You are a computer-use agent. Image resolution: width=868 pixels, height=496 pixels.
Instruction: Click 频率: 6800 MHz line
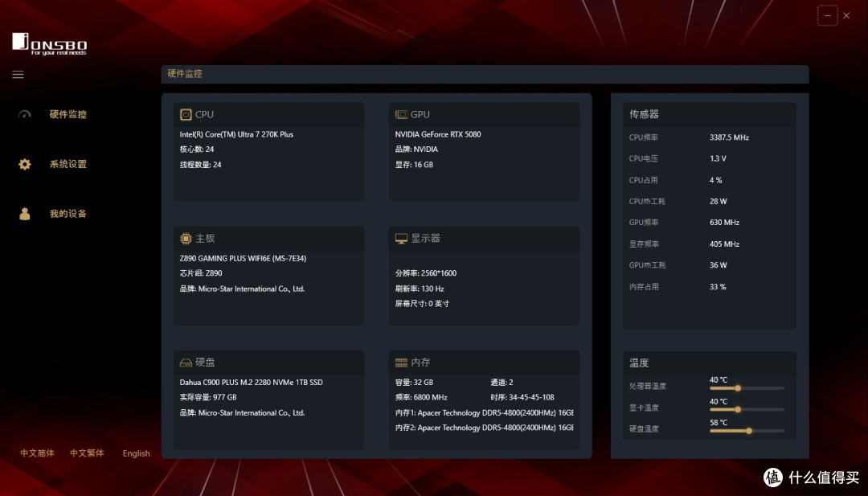click(421, 397)
